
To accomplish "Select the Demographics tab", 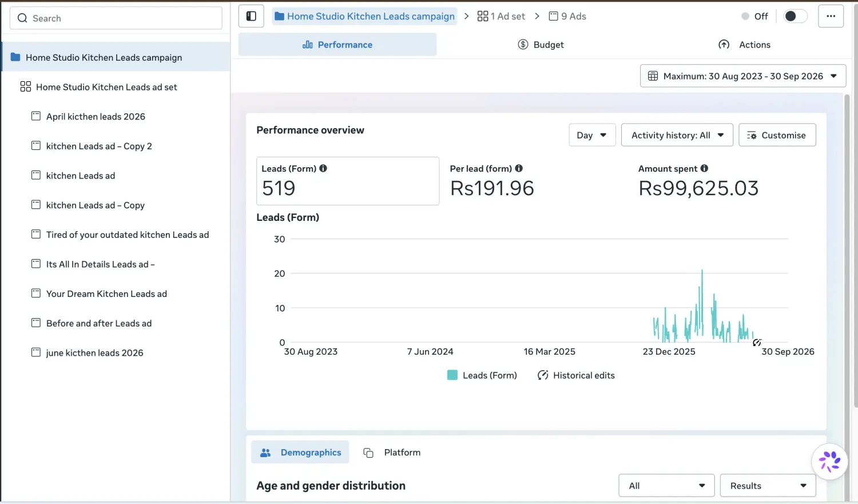I will click(x=300, y=453).
